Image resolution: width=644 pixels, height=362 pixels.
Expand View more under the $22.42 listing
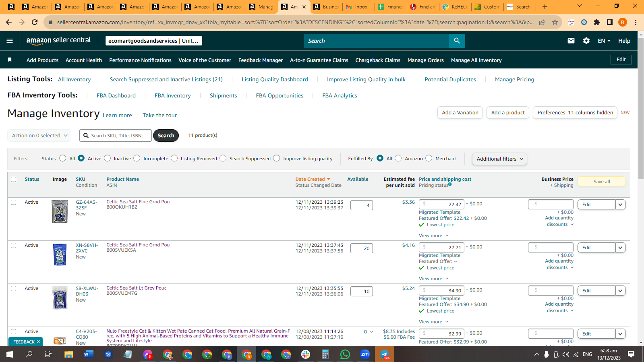click(433, 236)
